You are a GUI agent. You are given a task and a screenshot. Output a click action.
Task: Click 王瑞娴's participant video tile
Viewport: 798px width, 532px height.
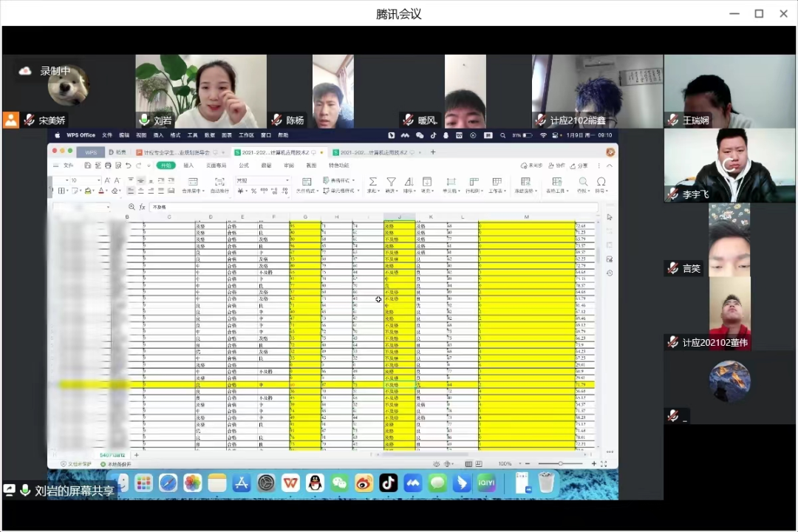click(x=719, y=91)
